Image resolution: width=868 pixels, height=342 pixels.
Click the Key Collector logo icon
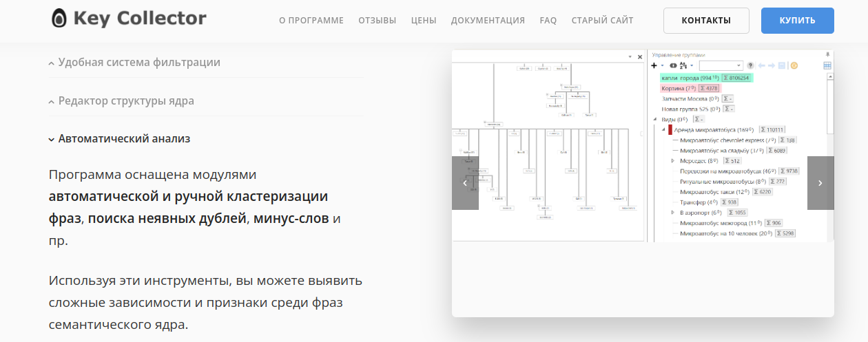click(x=59, y=19)
